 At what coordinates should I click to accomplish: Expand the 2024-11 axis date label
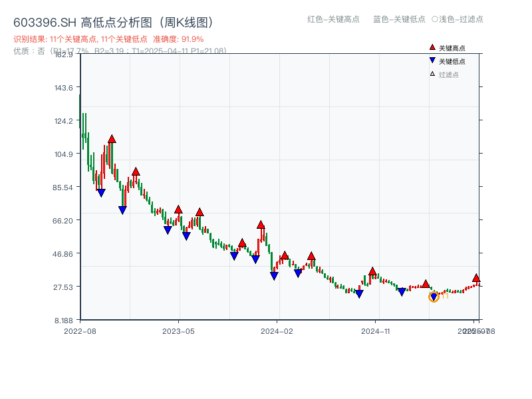[376, 329]
